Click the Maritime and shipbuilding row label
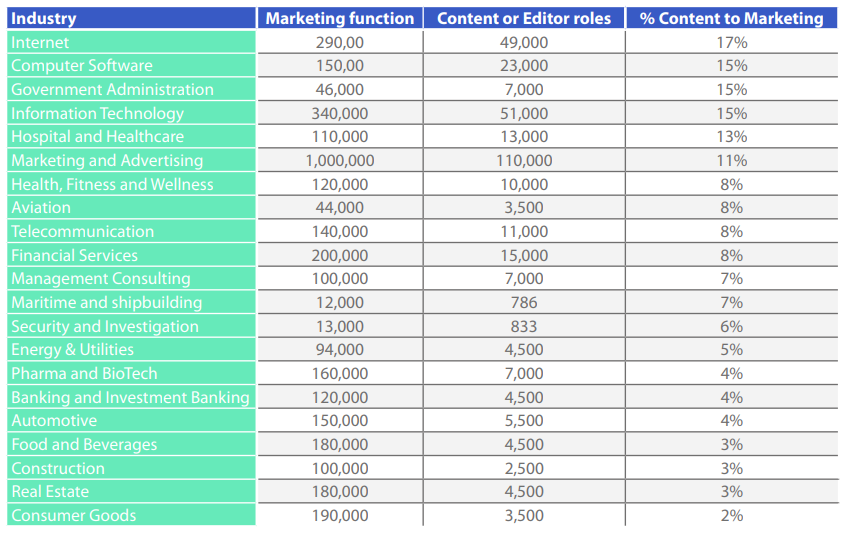855x539 pixels. (106, 302)
